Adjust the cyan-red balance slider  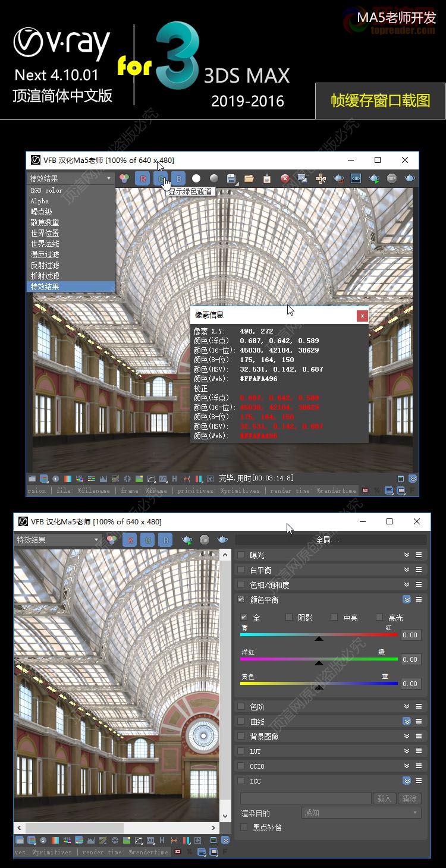pyautogui.click(x=319, y=636)
